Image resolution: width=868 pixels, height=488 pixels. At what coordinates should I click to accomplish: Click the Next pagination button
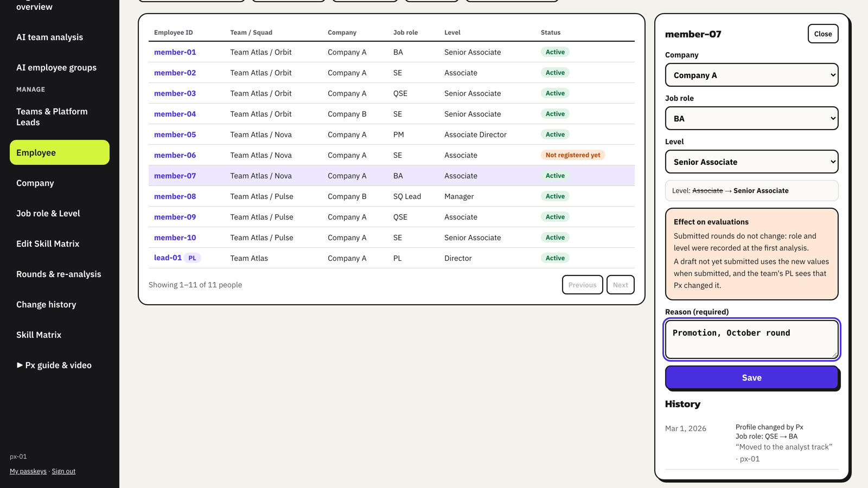620,285
